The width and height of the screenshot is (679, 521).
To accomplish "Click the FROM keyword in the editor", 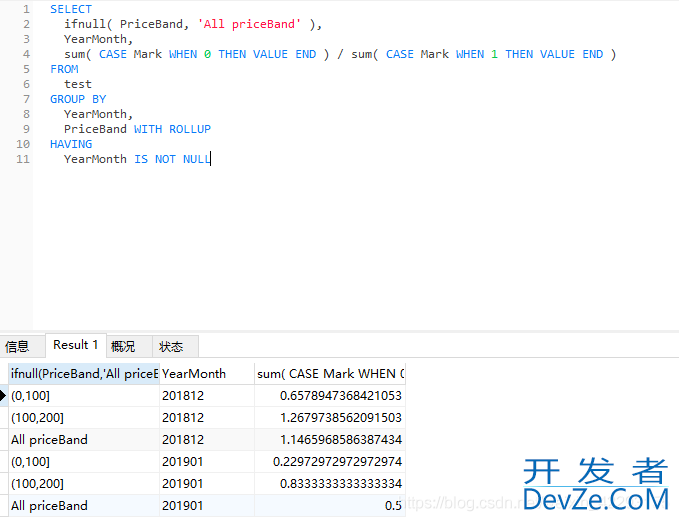I will (64, 69).
